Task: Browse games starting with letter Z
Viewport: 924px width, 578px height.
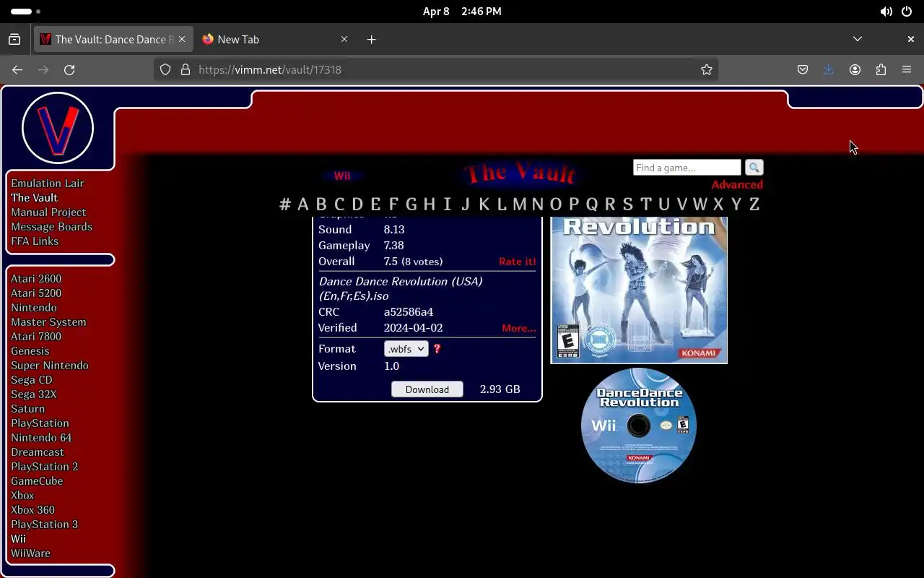Action: point(754,204)
